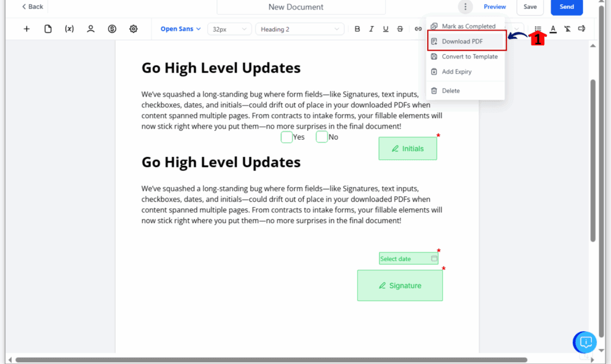Click the horizontal scrollbar thumb

271,360
